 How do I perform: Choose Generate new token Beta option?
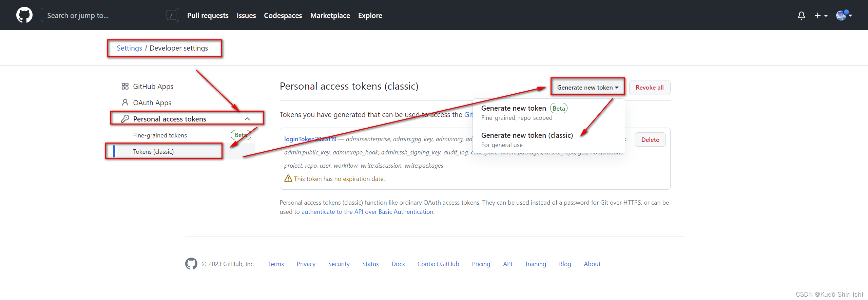tap(548, 113)
